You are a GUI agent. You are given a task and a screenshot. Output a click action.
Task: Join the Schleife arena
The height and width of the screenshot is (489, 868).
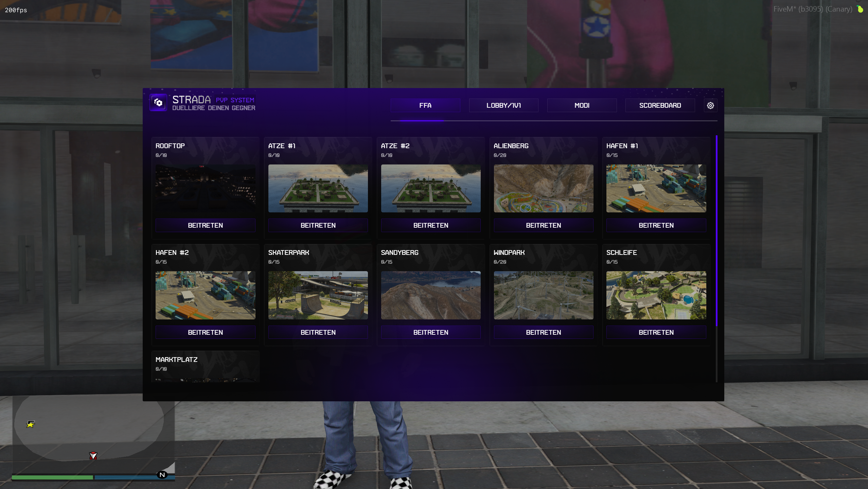pos(656,332)
